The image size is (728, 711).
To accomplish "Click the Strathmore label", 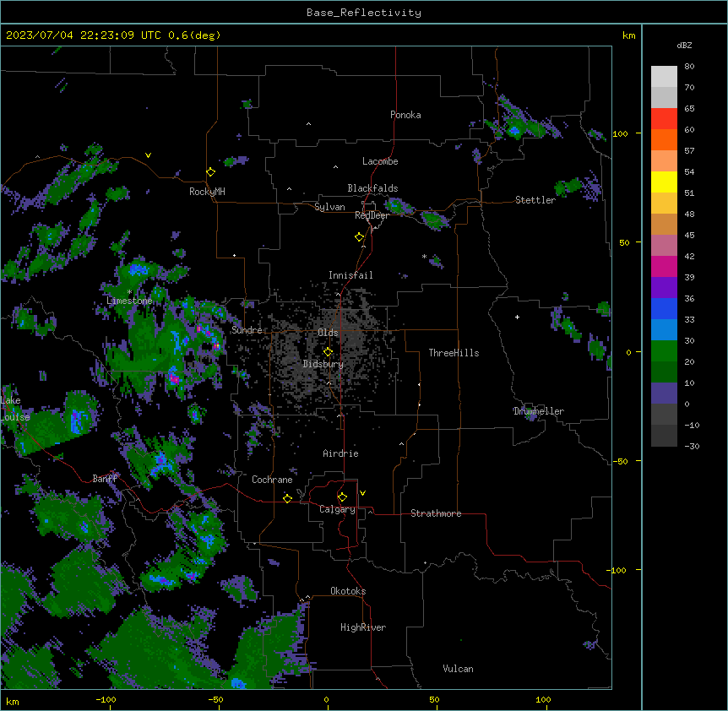I will pos(436,513).
